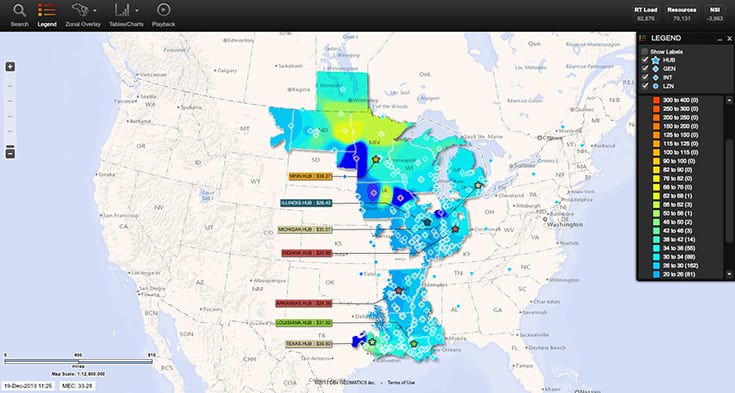The width and height of the screenshot is (735, 393).
Task: Click the INT diamond icon in legend
Action: 655,77
